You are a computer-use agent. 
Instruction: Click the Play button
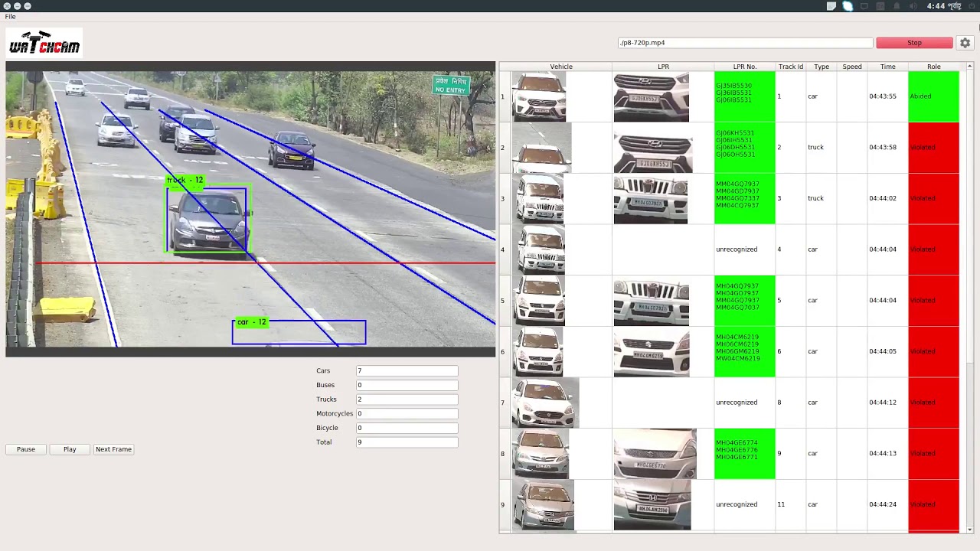[70, 449]
